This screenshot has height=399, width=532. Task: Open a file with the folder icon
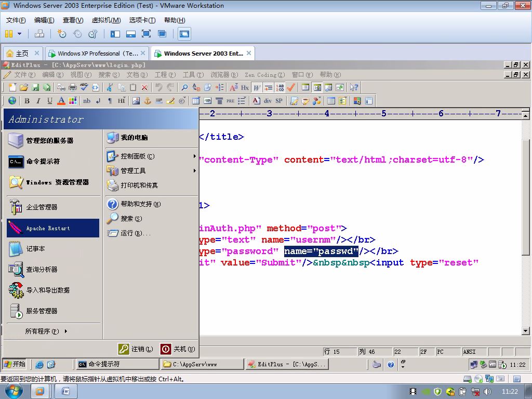pos(24,87)
